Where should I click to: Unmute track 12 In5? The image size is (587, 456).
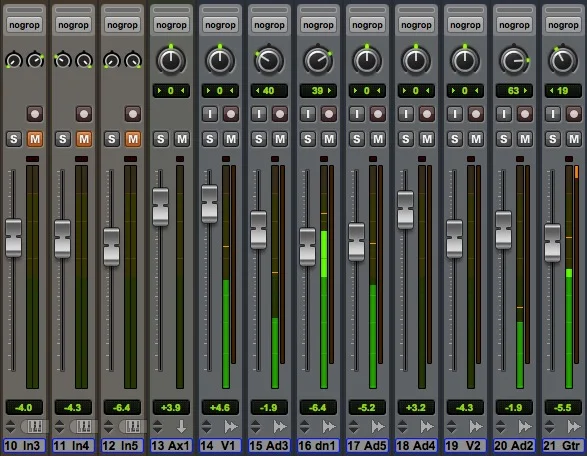click(133, 139)
